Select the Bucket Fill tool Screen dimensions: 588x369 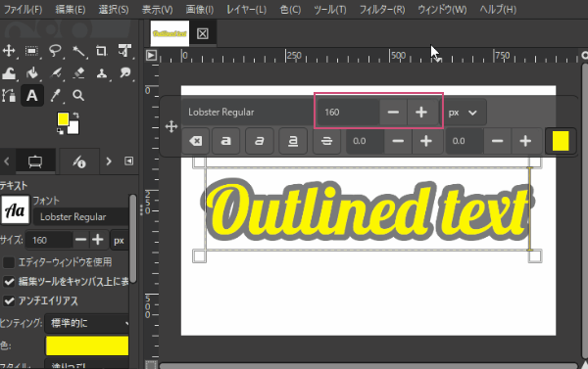(32, 73)
